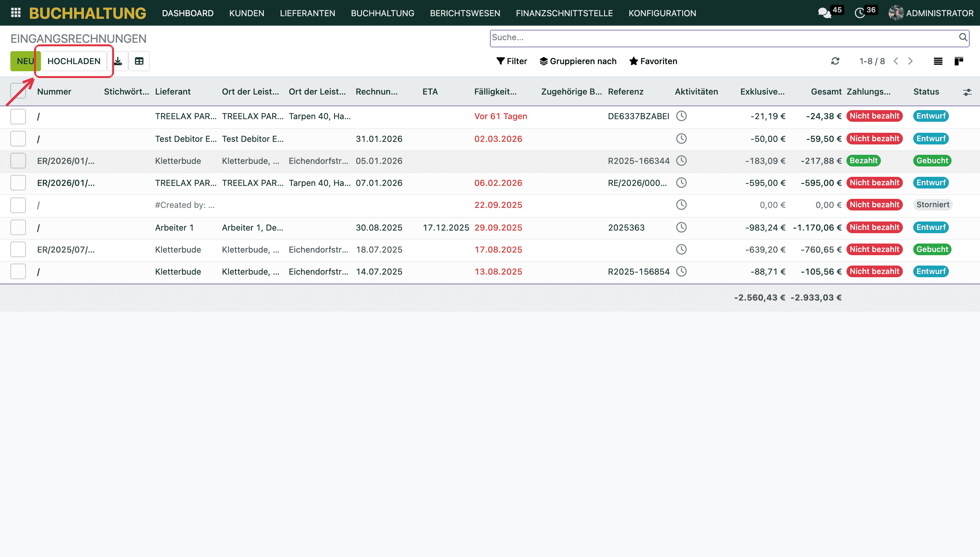Open the Favoriten dropdown

[x=653, y=61]
